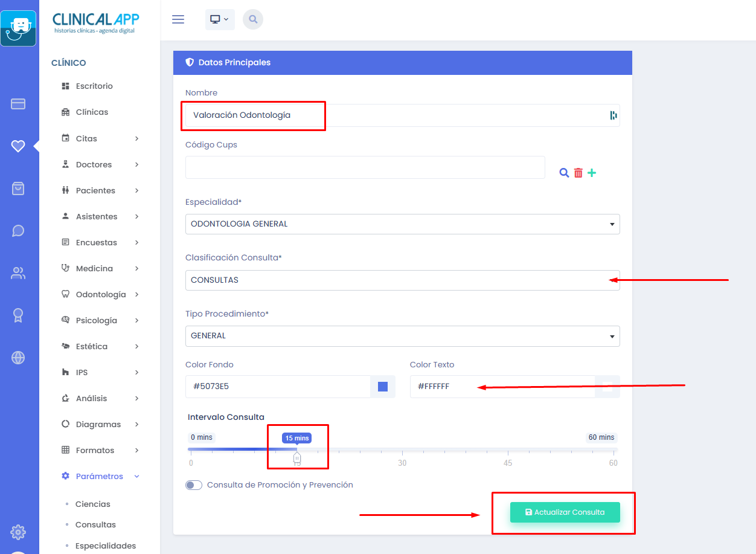This screenshot has width=756, height=554.
Task: Open the chat bubble icon in left rail
Action: [x=18, y=231]
